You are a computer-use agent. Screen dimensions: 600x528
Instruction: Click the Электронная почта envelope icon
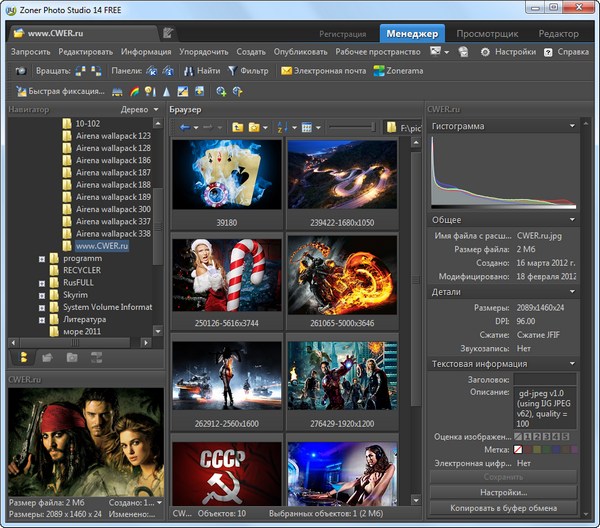point(286,71)
